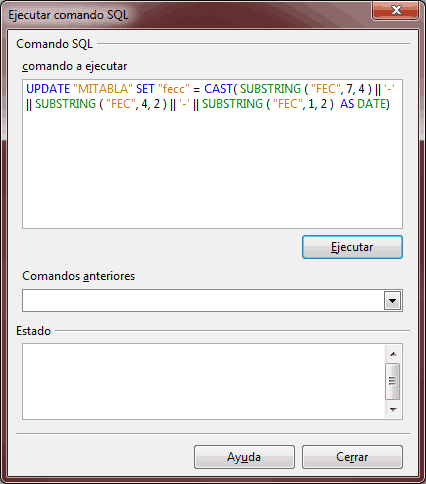Click the 'comando a ejecutar' label

point(75,66)
